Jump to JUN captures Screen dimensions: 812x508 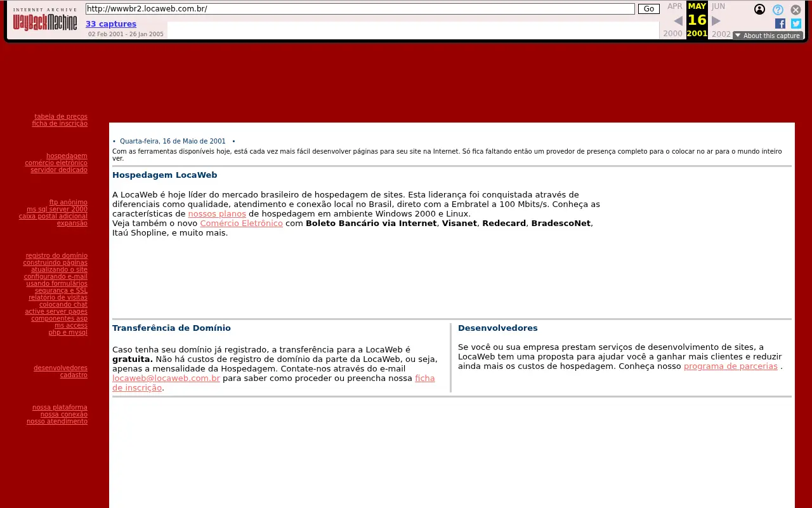click(718, 6)
